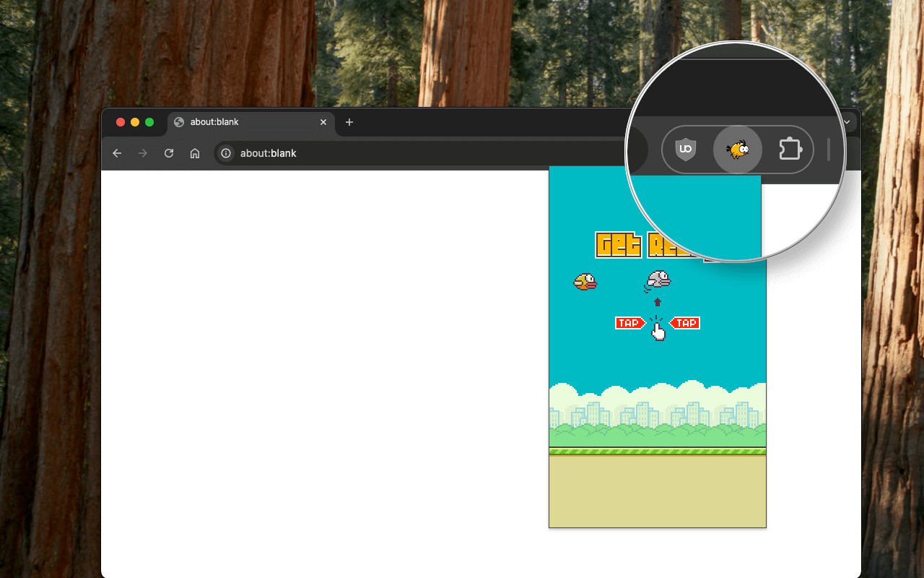The image size is (924, 578).
Task: Click the yellow flappy bird in the game
Action: 585,281
